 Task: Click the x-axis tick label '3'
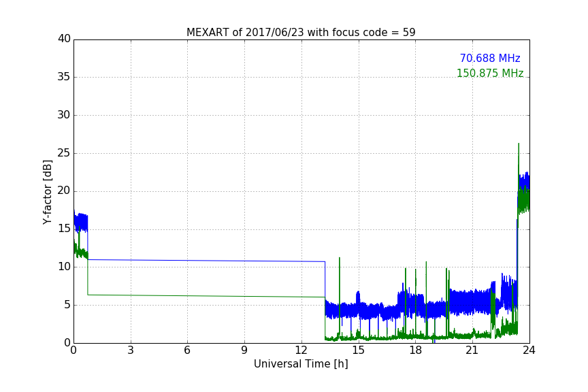[x=131, y=350]
